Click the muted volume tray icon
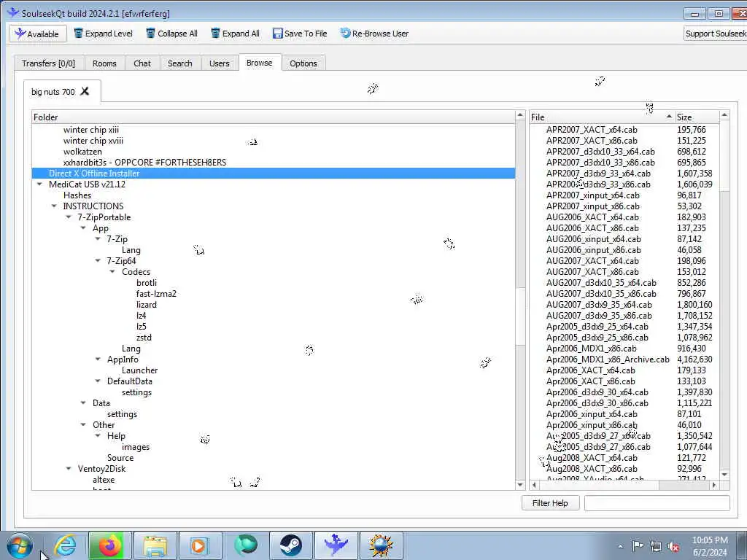The image size is (747, 560). click(673, 546)
